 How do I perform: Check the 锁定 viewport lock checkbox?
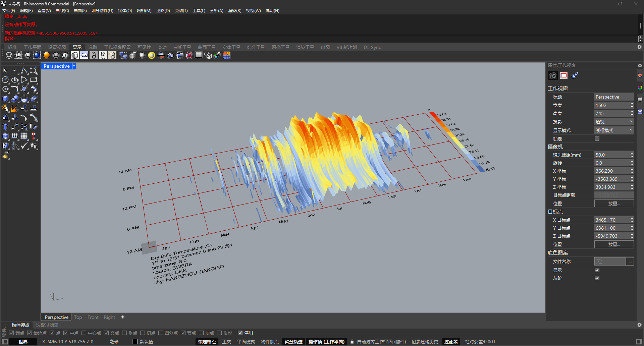597,139
